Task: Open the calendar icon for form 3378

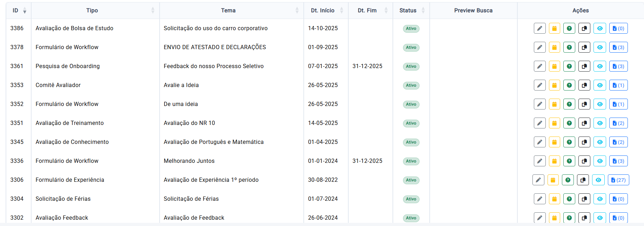Action: (554, 47)
